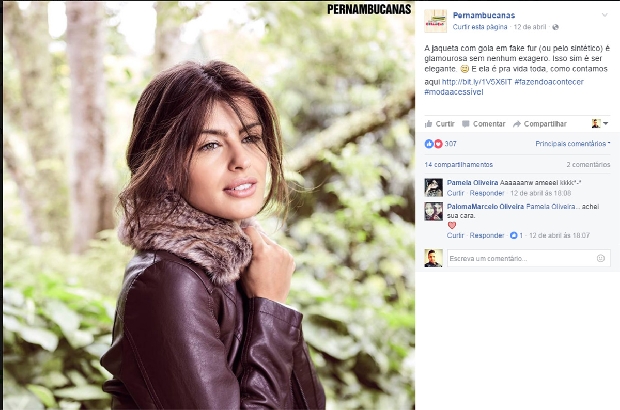Screen dimensions: 620x410
Task: Click the globe public privacy icon
Action: coord(556,27)
